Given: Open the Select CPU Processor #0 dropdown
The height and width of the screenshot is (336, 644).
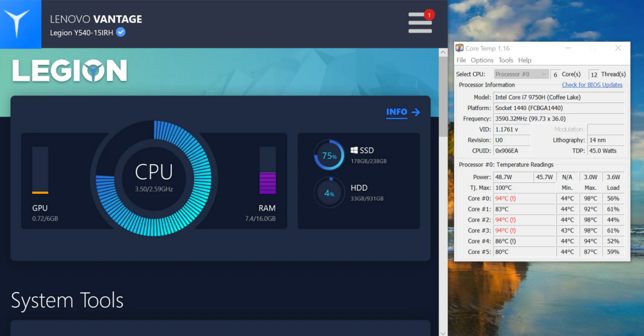Looking at the screenshot, I should (x=521, y=74).
